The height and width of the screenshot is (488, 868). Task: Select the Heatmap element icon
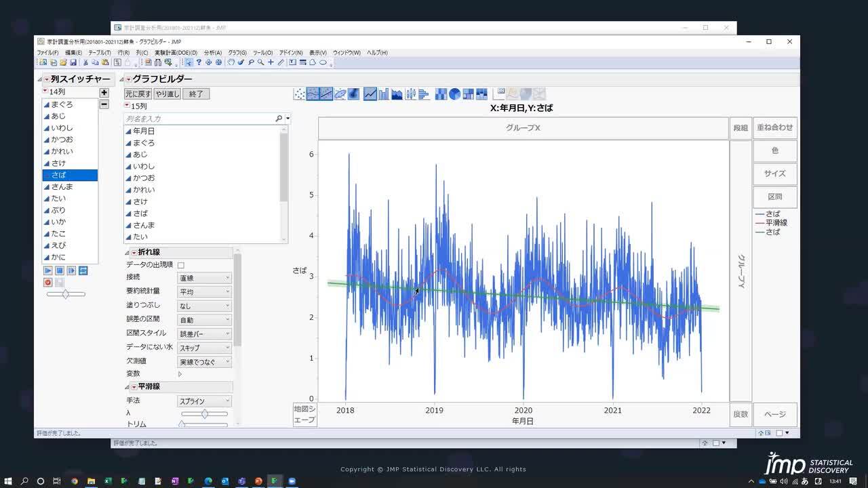pos(441,94)
